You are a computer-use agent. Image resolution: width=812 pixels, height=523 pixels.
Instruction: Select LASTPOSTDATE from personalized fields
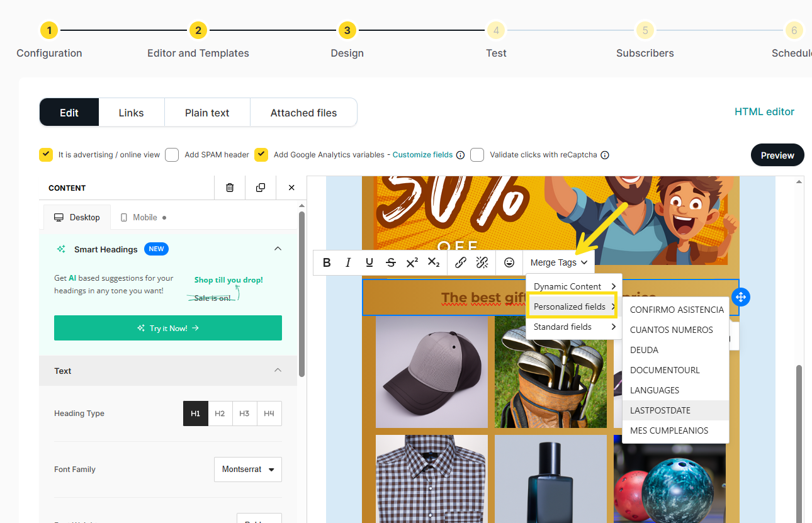[660, 410]
